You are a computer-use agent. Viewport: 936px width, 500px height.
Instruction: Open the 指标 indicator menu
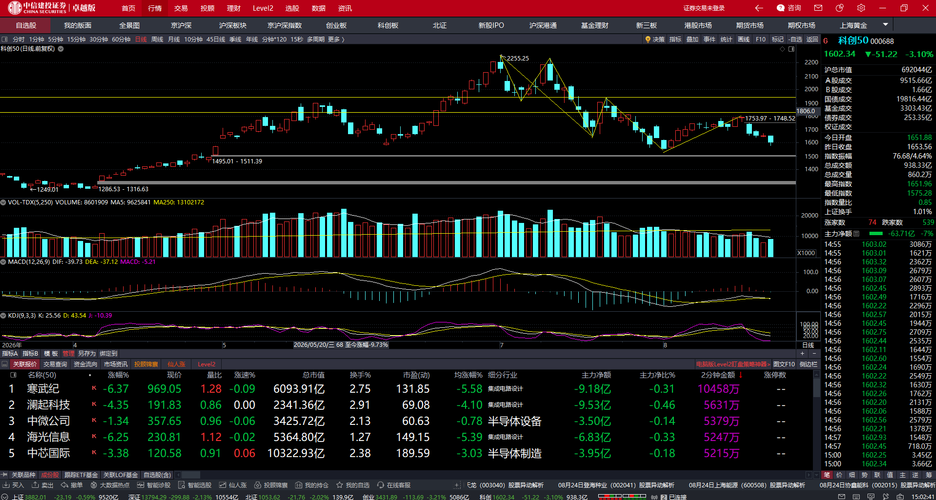point(675,39)
